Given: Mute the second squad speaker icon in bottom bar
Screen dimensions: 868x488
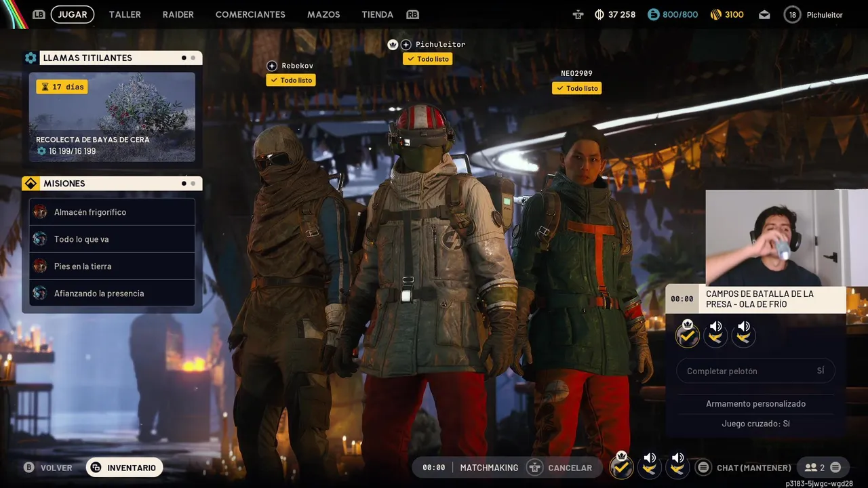Looking at the screenshot, I should tap(650, 465).
